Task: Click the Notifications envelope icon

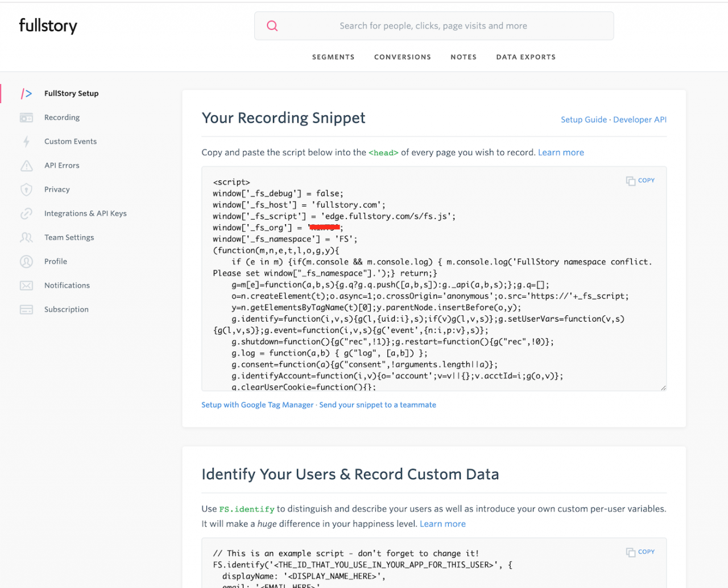Action: click(26, 285)
